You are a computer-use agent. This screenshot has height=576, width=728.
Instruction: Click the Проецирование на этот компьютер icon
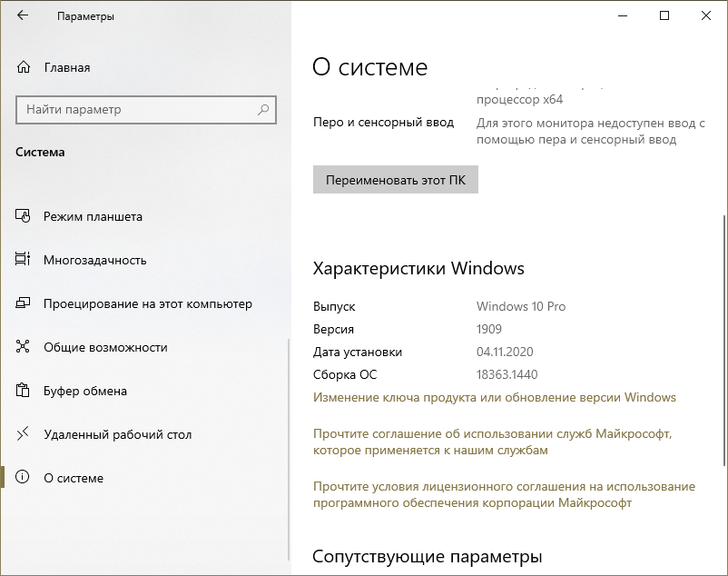[x=24, y=304]
